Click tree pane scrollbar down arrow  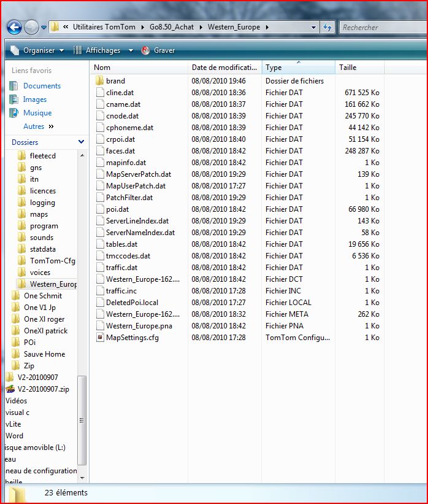coord(82,478)
